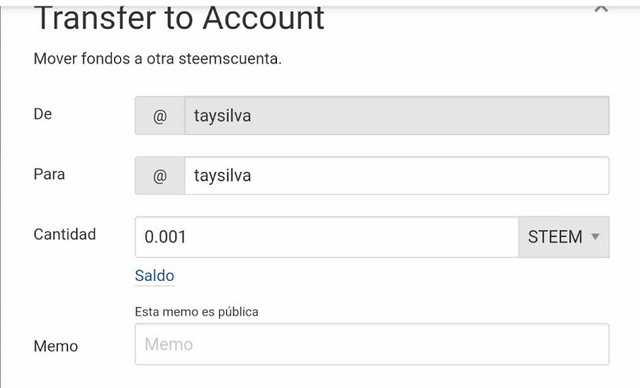This screenshot has height=388, width=640.
Task: Click the Memo label
Action: coord(56,346)
